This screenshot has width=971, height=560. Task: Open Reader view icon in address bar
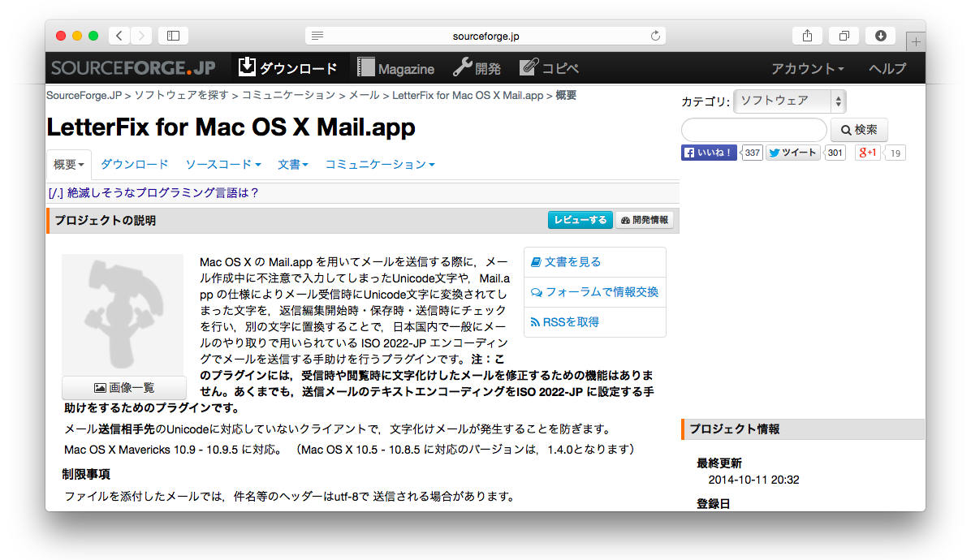(x=317, y=36)
